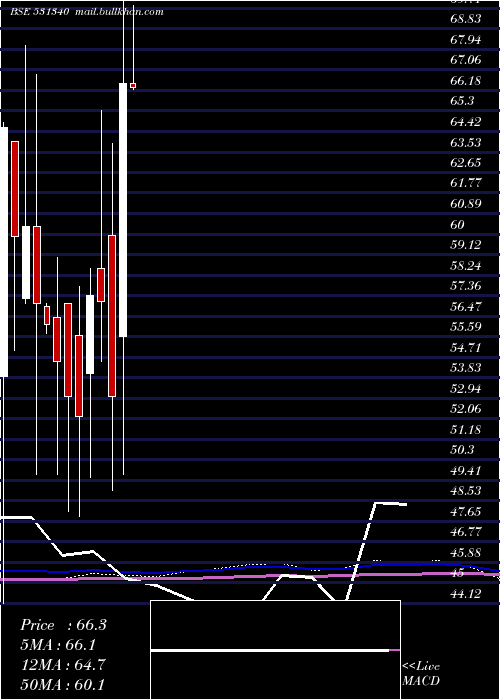Click the BSE 531340 ticker label
Viewport: 500px width, 700px height.
39,12
